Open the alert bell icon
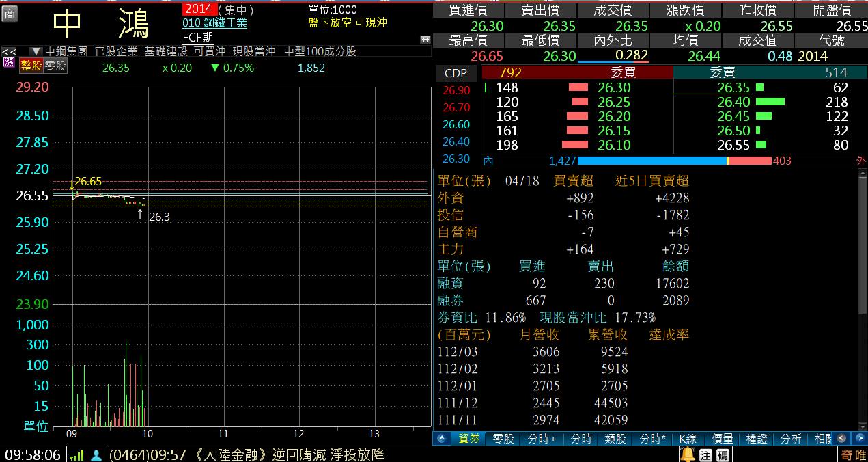 [688, 454]
